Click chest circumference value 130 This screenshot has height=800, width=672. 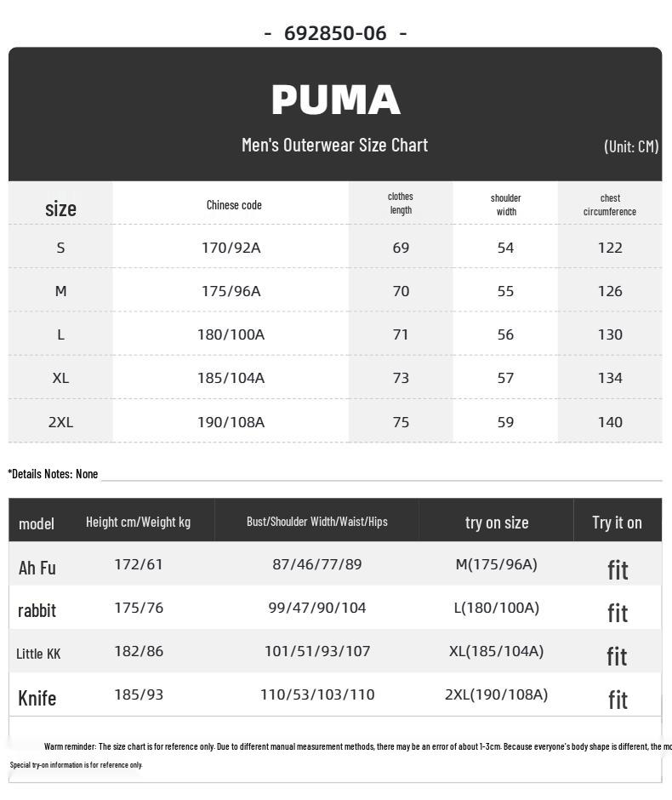tap(610, 334)
